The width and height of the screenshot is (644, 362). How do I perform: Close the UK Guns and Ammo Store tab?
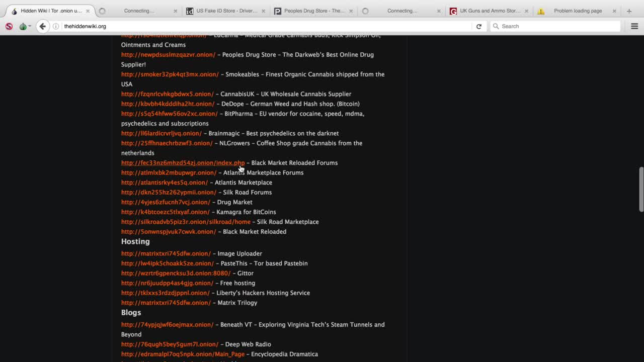click(x=526, y=11)
